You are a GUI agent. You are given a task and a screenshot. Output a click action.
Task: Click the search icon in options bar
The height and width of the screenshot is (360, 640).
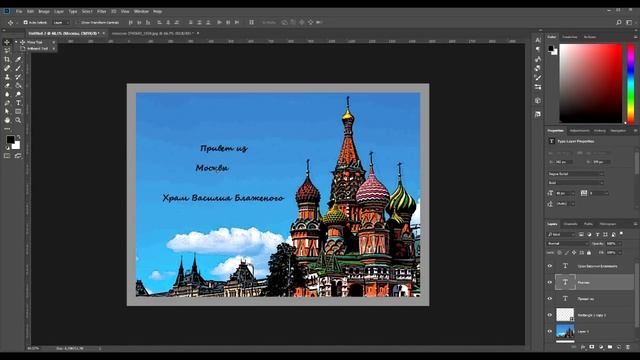click(619, 22)
